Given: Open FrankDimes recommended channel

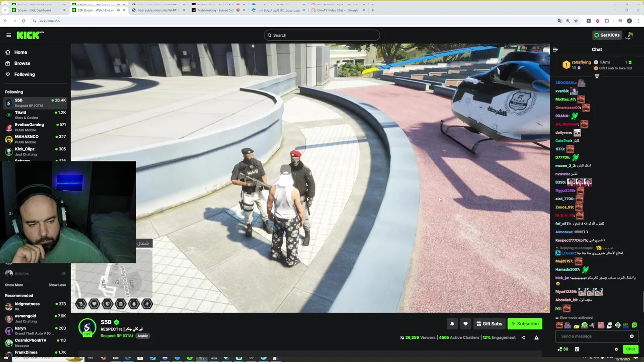Looking at the screenshot, I should [35, 353].
